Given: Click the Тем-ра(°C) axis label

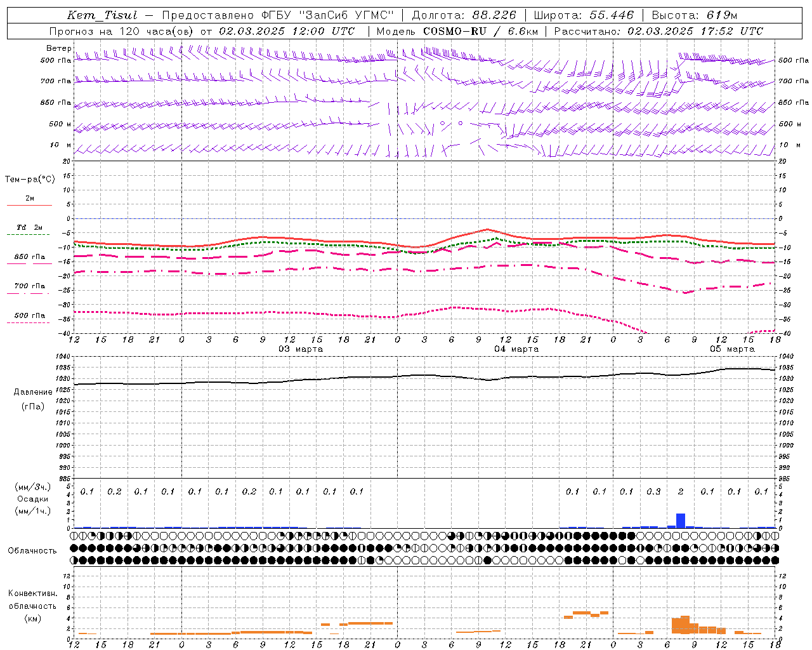Looking at the screenshot, I should (30, 180).
